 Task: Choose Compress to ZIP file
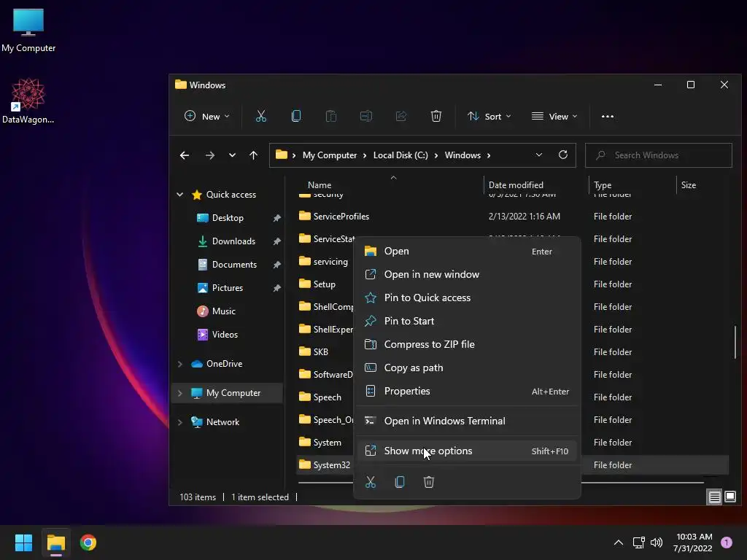tap(467, 344)
